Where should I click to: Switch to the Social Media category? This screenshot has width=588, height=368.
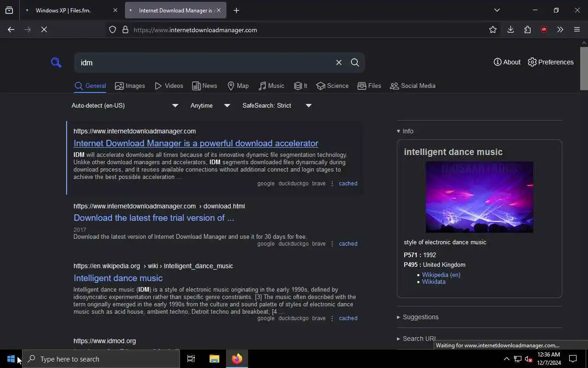point(413,86)
